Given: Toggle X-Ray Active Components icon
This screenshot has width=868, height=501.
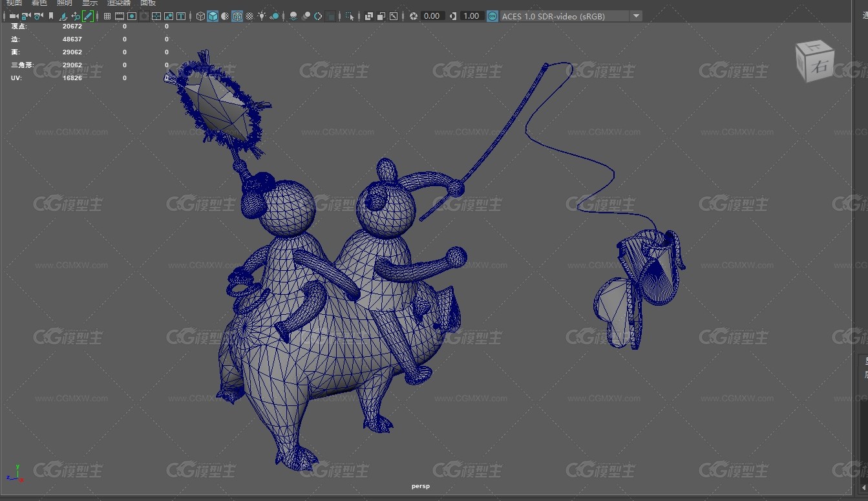Looking at the screenshot, I should point(381,16).
